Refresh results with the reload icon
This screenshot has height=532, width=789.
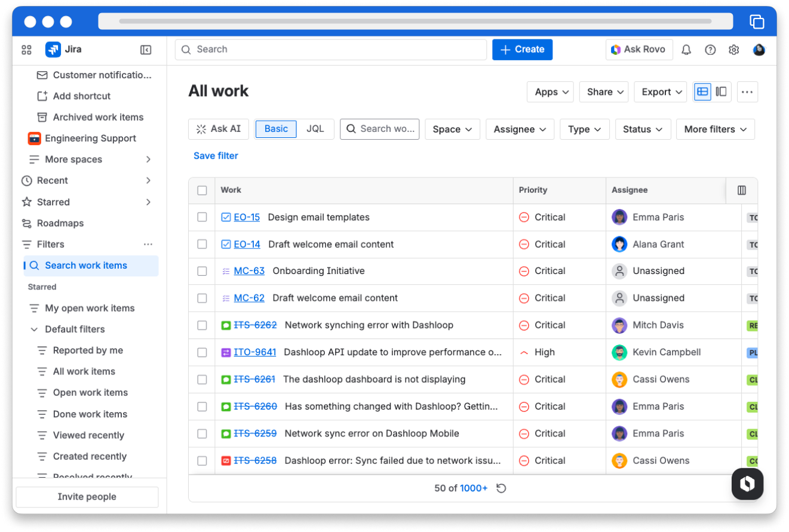(x=502, y=488)
